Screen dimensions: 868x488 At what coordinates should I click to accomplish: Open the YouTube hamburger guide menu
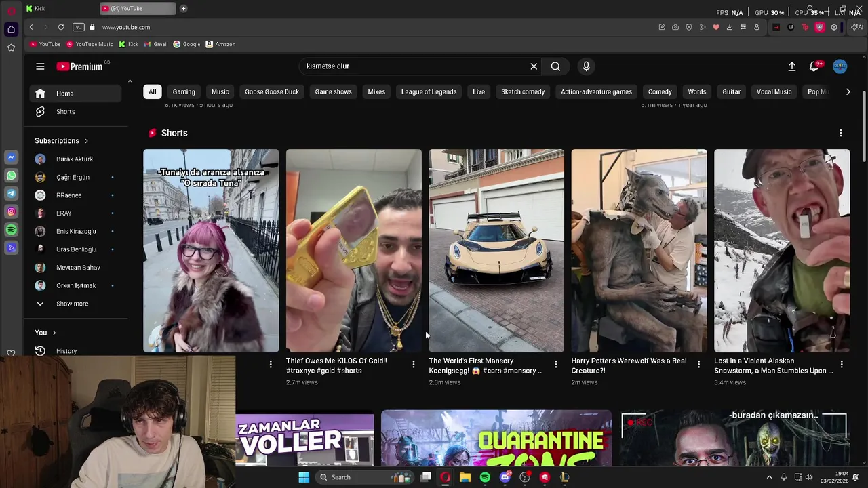pyautogui.click(x=40, y=66)
